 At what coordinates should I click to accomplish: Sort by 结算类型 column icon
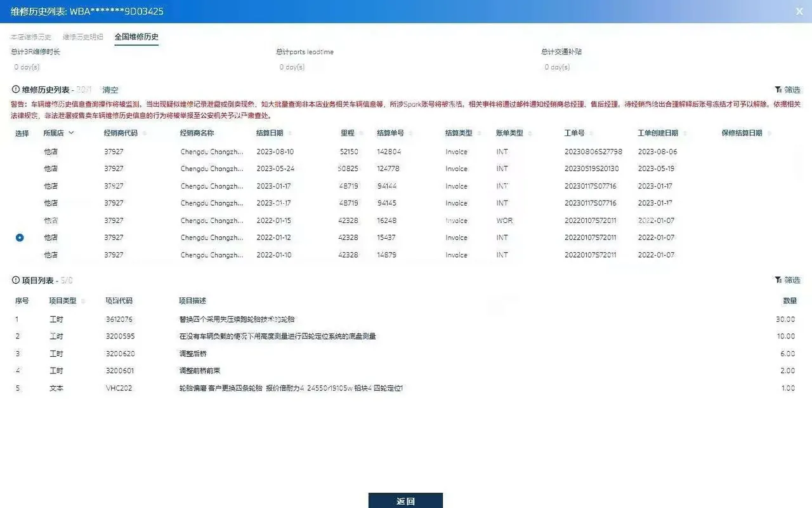click(479, 133)
